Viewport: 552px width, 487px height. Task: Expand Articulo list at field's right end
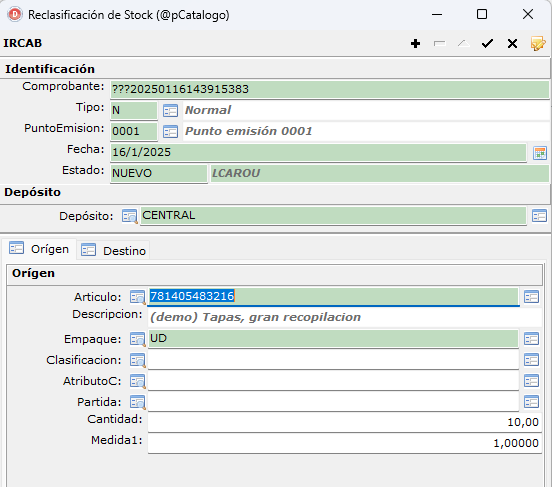pyautogui.click(x=531, y=297)
